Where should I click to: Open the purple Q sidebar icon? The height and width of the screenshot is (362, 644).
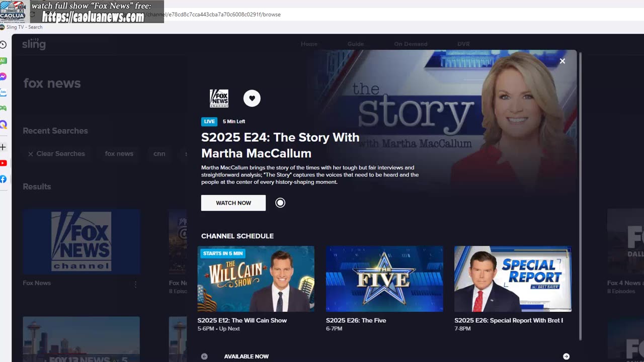(x=3, y=125)
